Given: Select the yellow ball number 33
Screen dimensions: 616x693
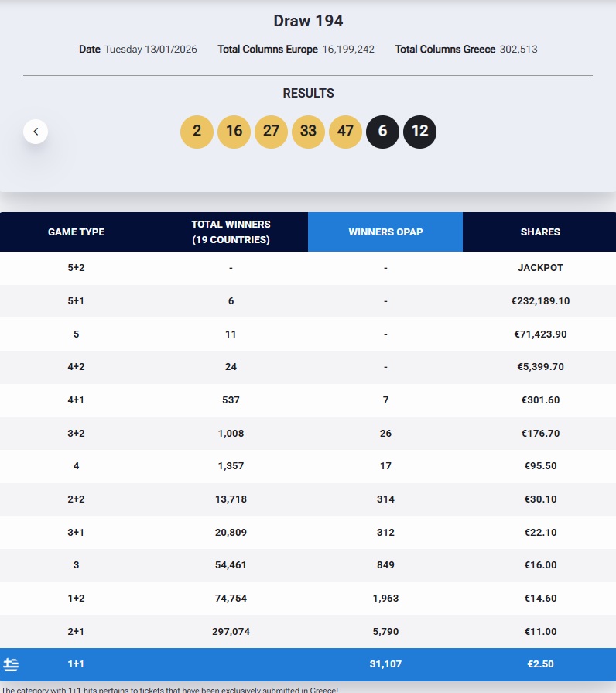Looking at the screenshot, I should (x=308, y=132).
